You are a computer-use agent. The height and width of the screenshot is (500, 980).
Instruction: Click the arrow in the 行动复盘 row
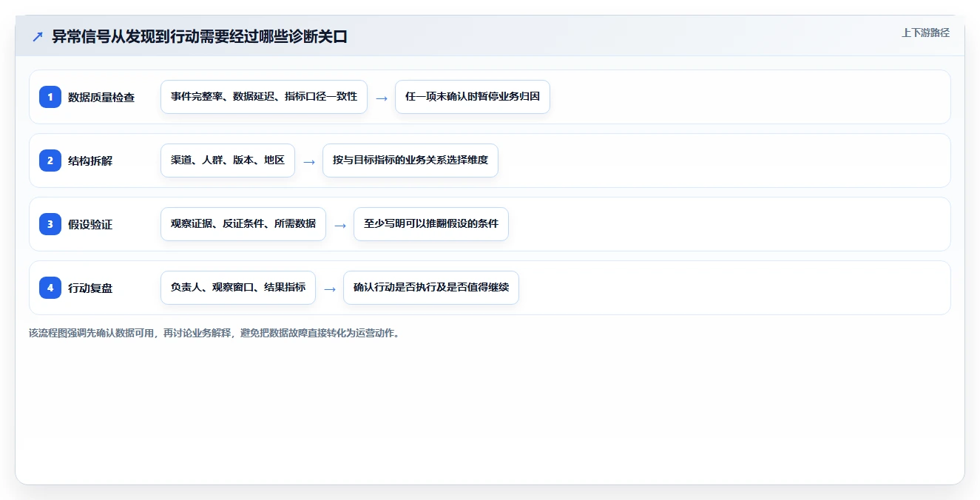330,288
